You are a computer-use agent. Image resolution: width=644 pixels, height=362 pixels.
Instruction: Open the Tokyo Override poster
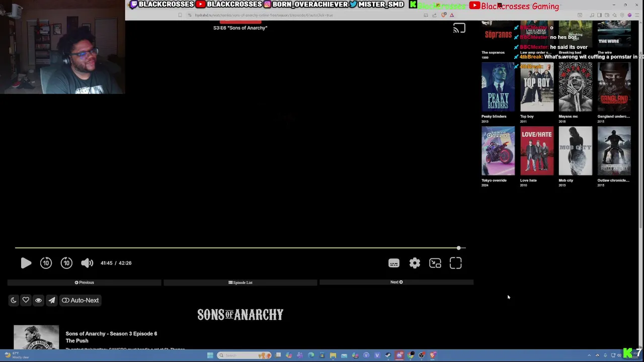tap(498, 151)
